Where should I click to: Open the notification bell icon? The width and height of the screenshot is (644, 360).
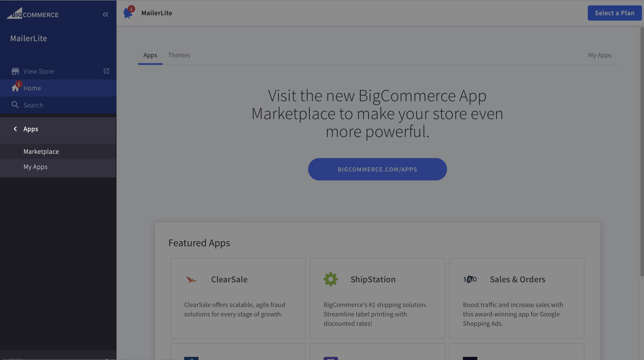click(x=128, y=13)
